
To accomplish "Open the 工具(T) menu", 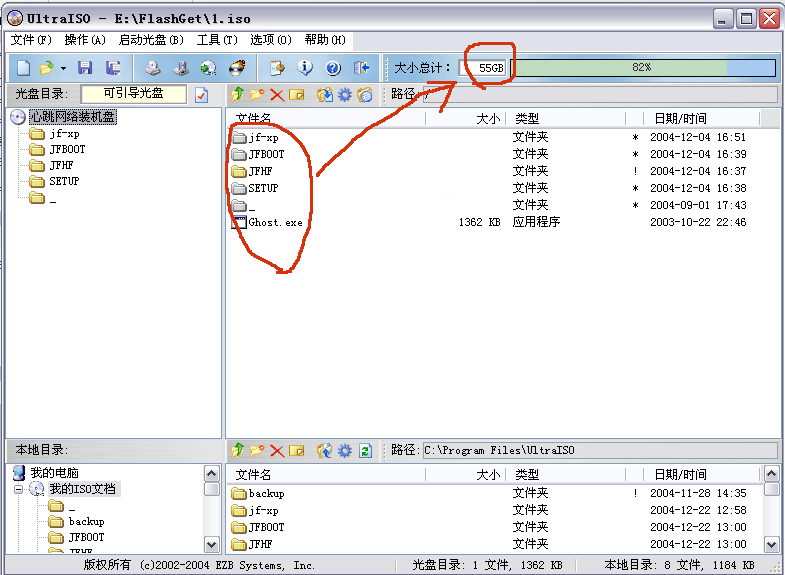I will point(217,40).
